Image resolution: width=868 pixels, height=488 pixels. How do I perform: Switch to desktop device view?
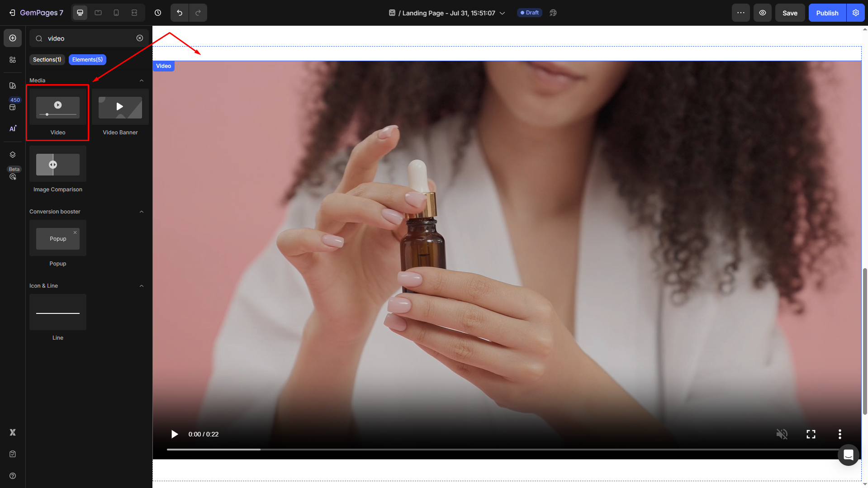(80, 13)
